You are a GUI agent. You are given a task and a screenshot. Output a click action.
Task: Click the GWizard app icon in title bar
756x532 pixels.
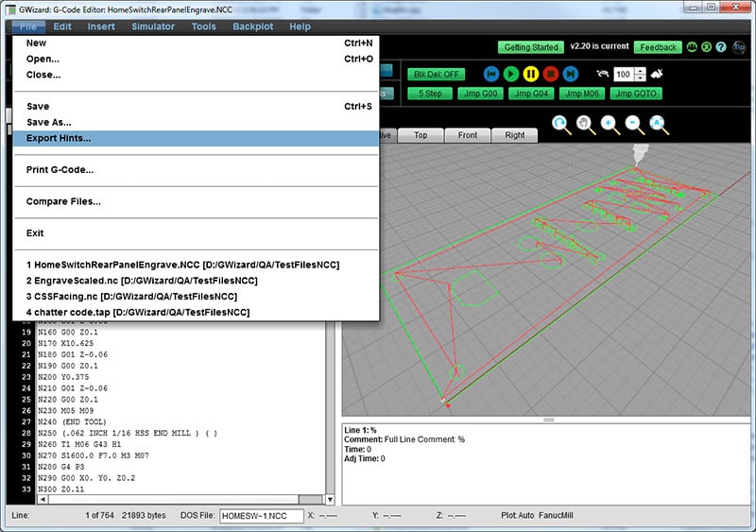(x=10, y=9)
